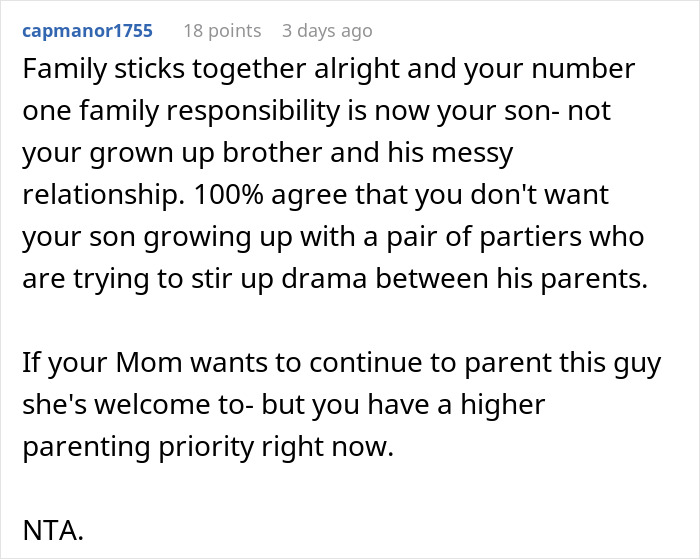Image resolution: width=700 pixels, height=559 pixels.
Task: Click the line starting 'If your Mom wants'
Action: tap(341, 362)
